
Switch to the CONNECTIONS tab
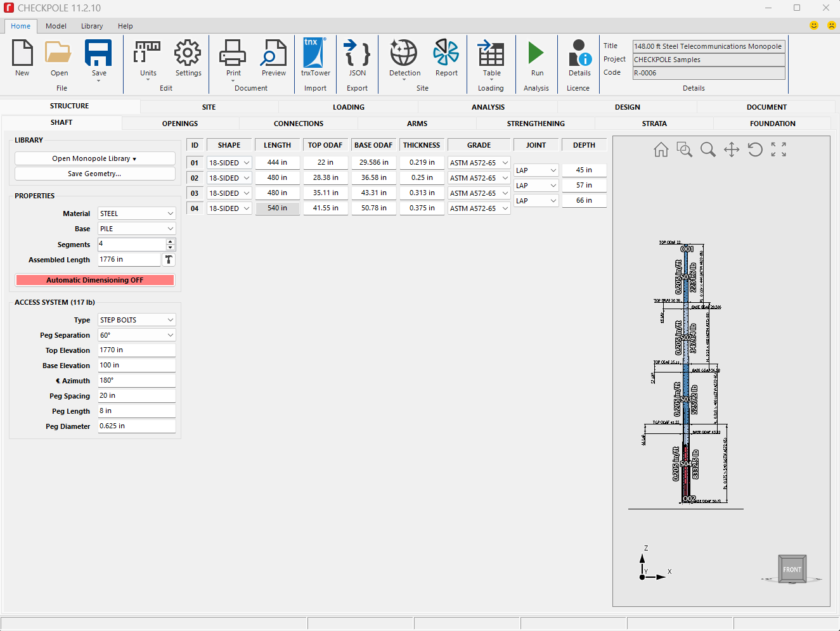tap(299, 124)
